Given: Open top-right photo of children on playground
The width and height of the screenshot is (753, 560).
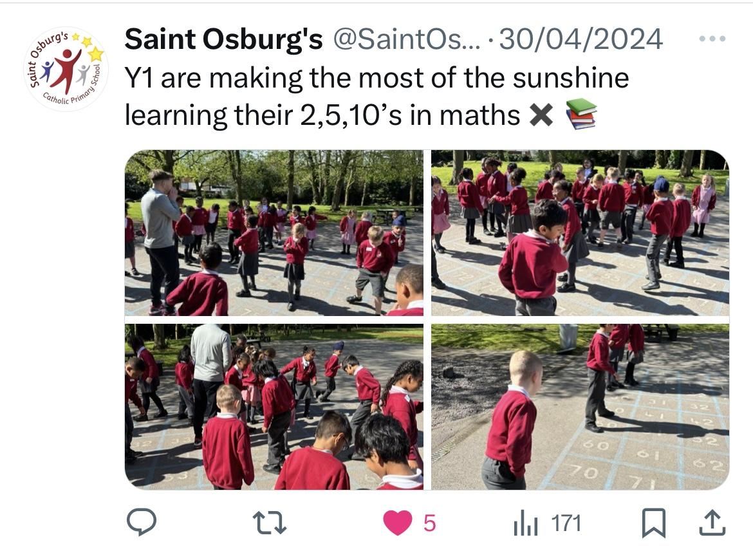Looking at the screenshot, I should (580, 233).
